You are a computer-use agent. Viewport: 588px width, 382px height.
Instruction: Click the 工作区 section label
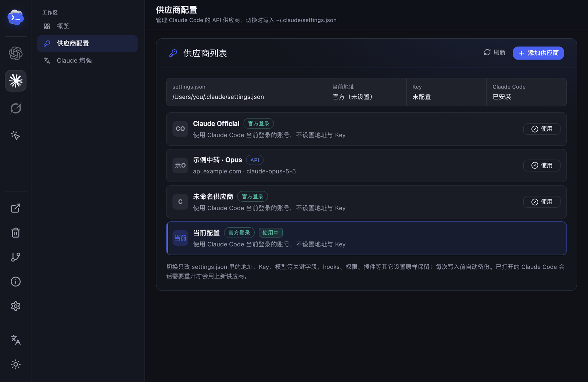[x=50, y=12]
